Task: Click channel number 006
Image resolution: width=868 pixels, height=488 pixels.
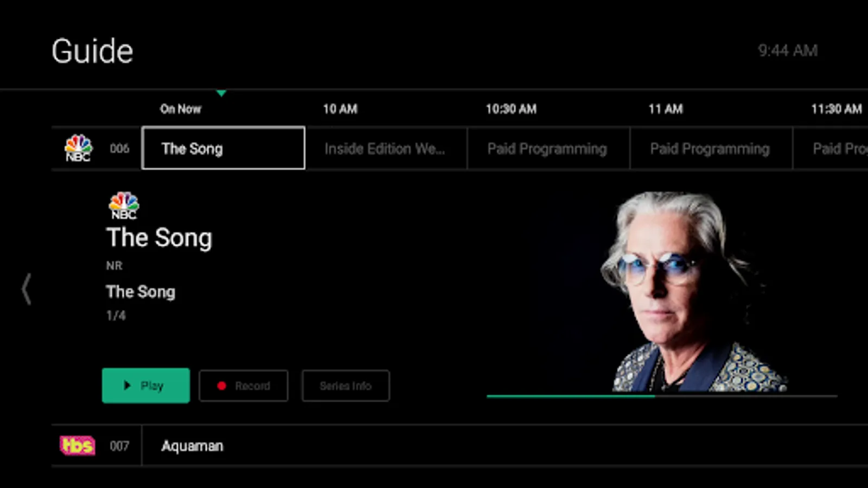Action: click(119, 149)
